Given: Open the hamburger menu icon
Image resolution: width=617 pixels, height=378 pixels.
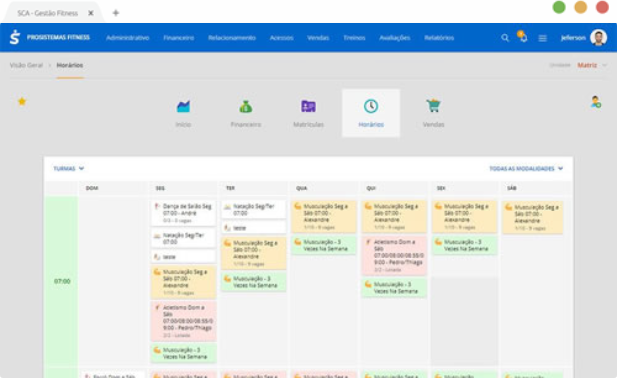Looking at the screenshot, I should [543, 38].
